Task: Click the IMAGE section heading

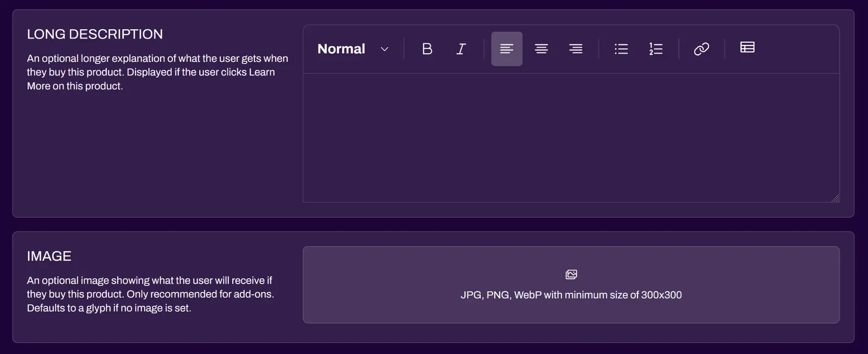Action: coord(49,255)
